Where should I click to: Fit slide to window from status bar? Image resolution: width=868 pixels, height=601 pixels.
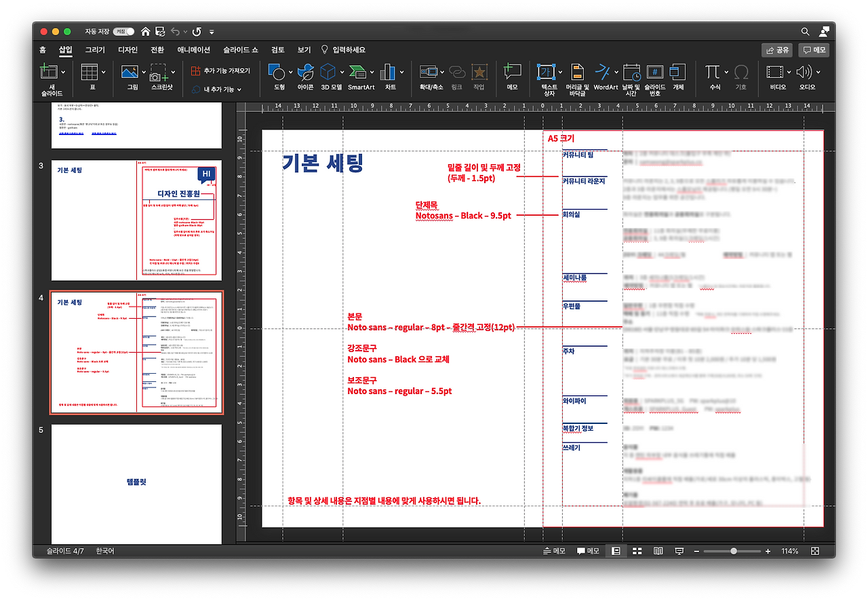point(815,551)
